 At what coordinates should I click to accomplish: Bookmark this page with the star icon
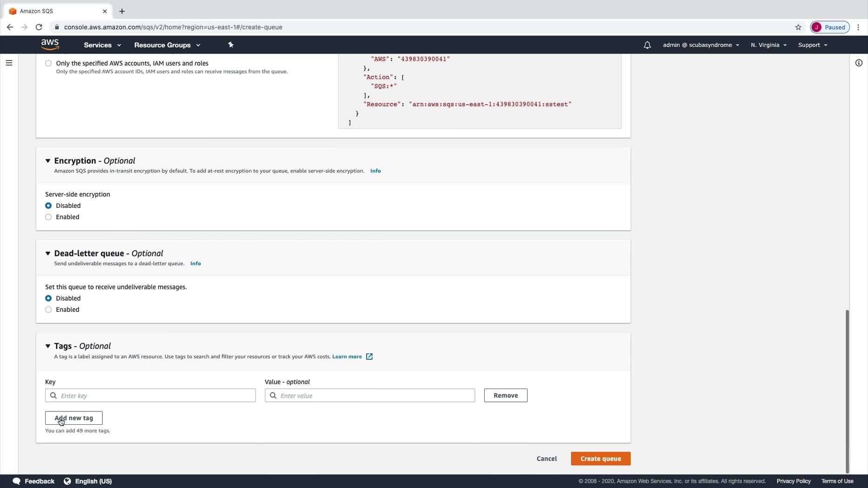click(798, 27)
